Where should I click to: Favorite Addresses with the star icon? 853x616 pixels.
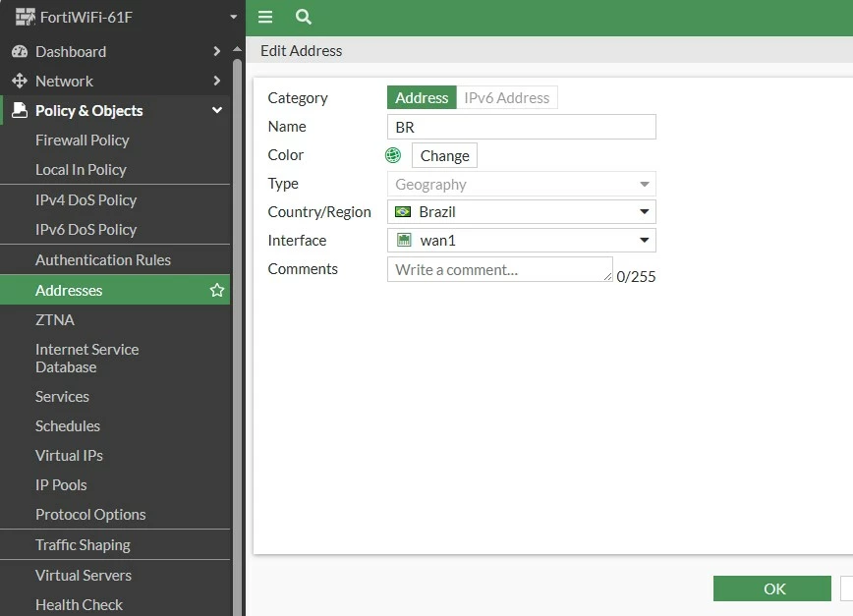pos(217,291)
